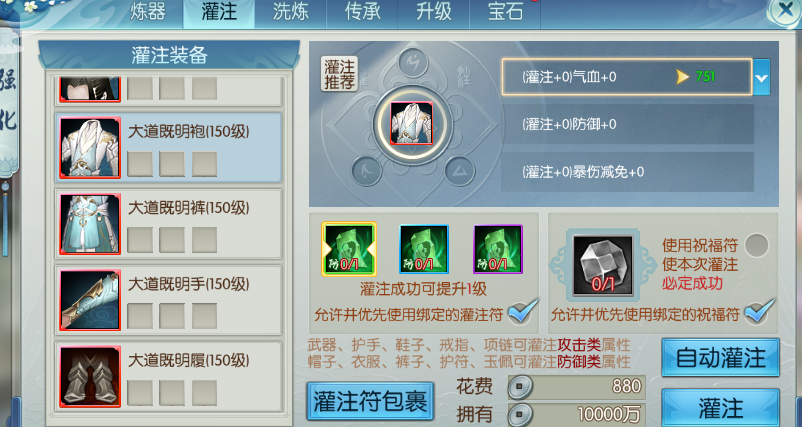Select the blue-bordered infusion talisman icon
This screenshot has width=802, height=427.
[x=424, y=249]
